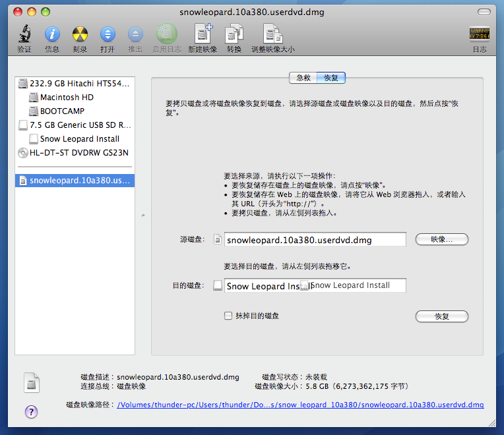504x435 pixels.
Task: Click the 未装载 write status text
Action: click(x=316, y=377)
